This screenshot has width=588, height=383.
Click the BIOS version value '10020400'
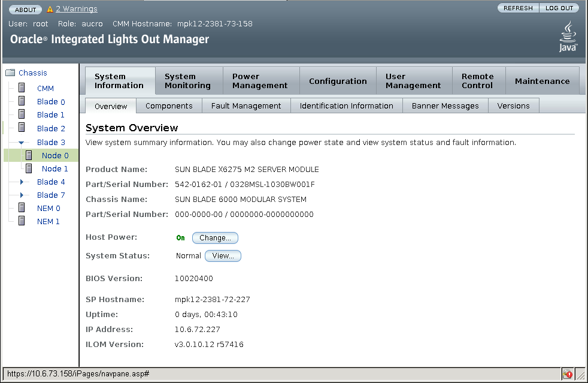194,279
